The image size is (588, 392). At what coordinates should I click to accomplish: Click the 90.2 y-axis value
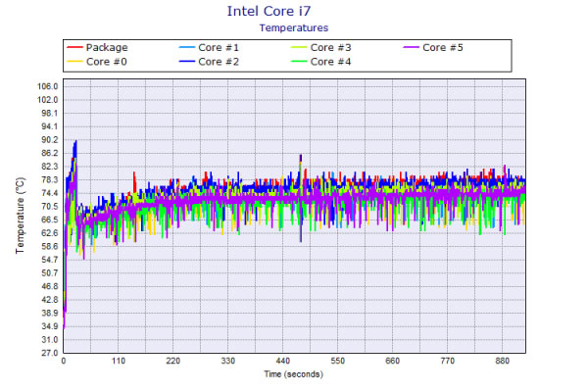(x=50, y=140)
